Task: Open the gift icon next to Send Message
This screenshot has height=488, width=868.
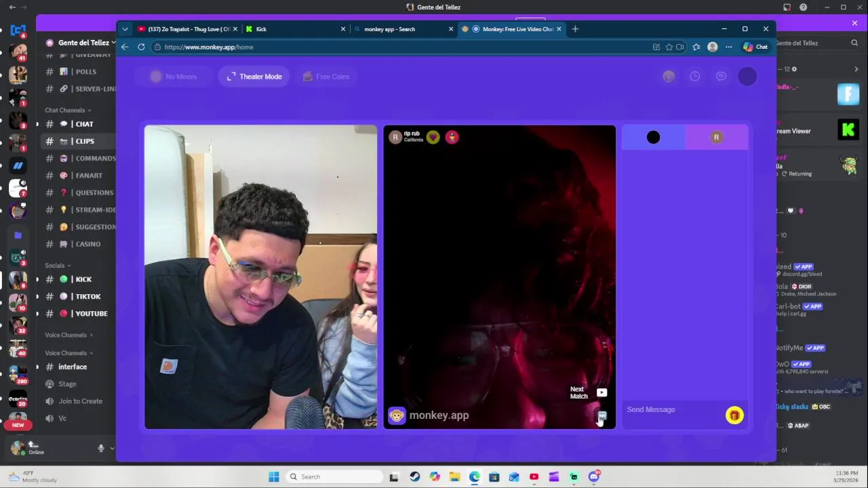Action: click(x=734, y=415)
